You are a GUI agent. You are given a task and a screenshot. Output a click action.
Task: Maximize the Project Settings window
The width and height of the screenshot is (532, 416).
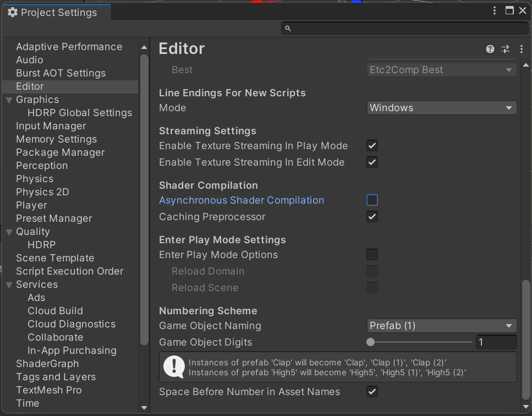(x=509, y=10)
